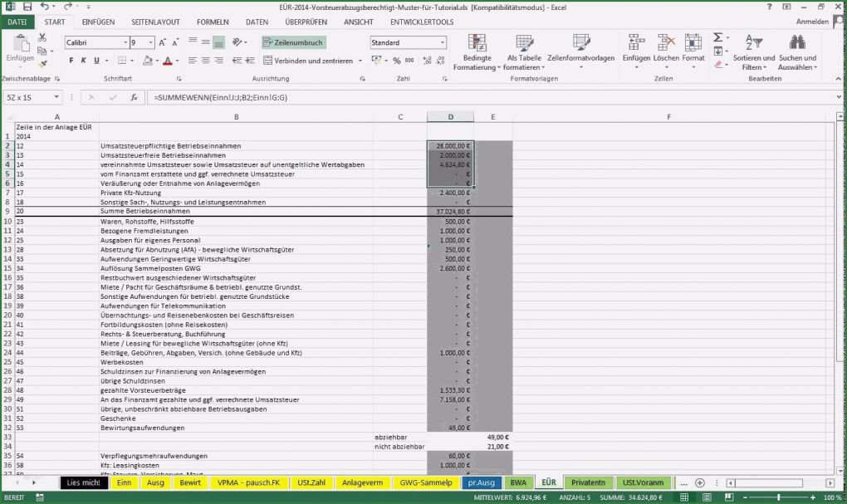Click the DATEI button

click(x=17, y=22)
